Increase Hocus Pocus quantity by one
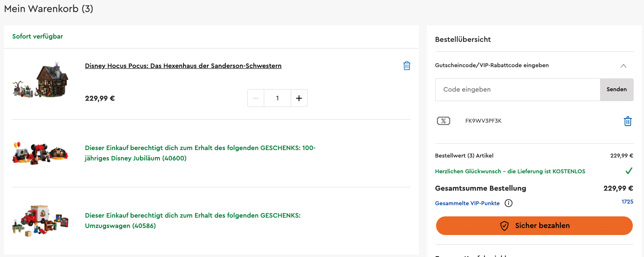The height and width of the screenshot is (257, 644). 299,98
